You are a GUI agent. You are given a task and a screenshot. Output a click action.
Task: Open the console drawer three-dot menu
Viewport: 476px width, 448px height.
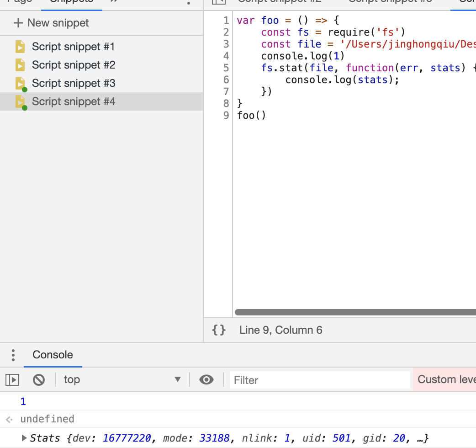coord(13,355)
